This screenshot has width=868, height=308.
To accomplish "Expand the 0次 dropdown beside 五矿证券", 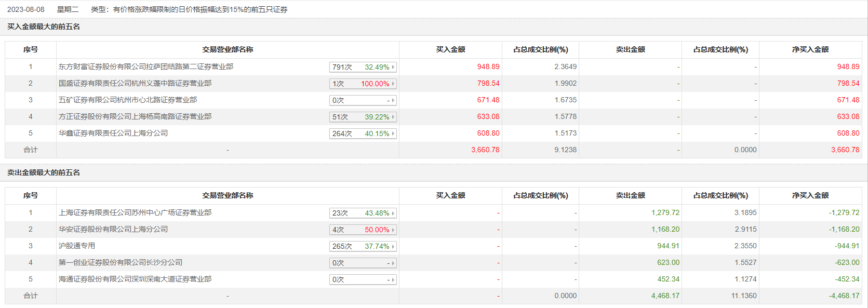I will click(363, 100).
